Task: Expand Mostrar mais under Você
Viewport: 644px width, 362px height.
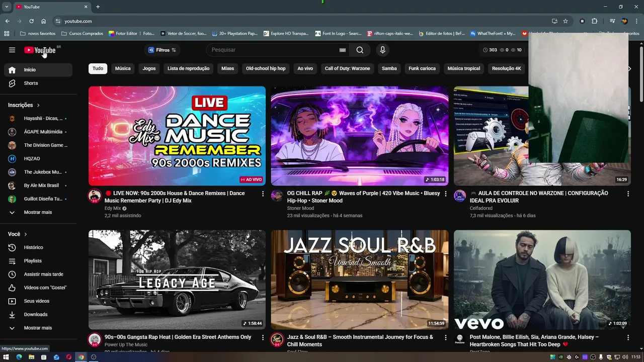Action: (38, 328)
